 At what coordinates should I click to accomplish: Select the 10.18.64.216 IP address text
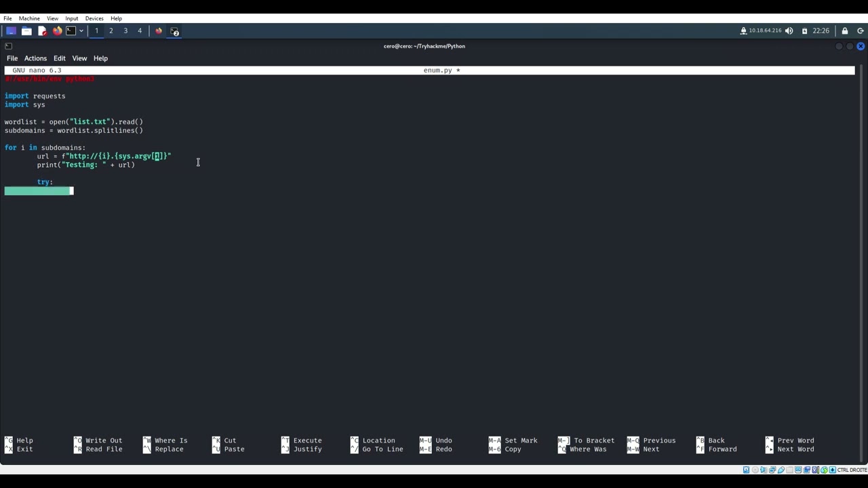tap(765, 31)
